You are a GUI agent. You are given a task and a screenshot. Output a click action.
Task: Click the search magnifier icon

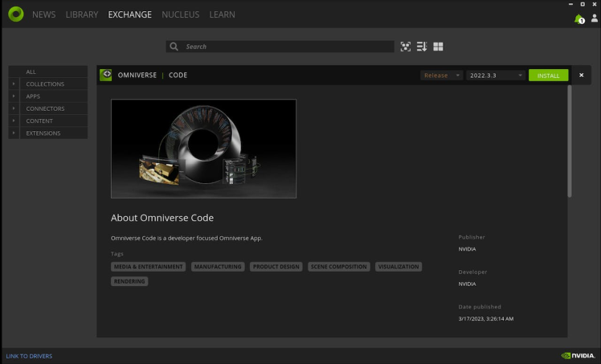click(174, 47)
